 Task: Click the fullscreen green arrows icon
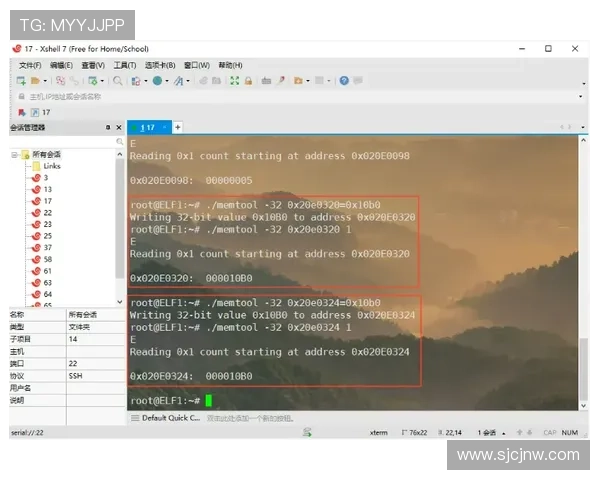click(235, 81)
